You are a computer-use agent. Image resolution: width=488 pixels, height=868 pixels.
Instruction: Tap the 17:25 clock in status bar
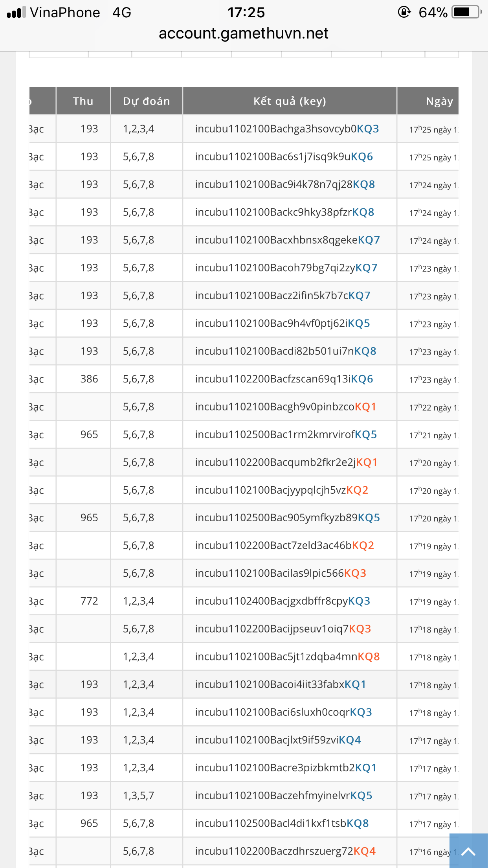click(246, 13)
